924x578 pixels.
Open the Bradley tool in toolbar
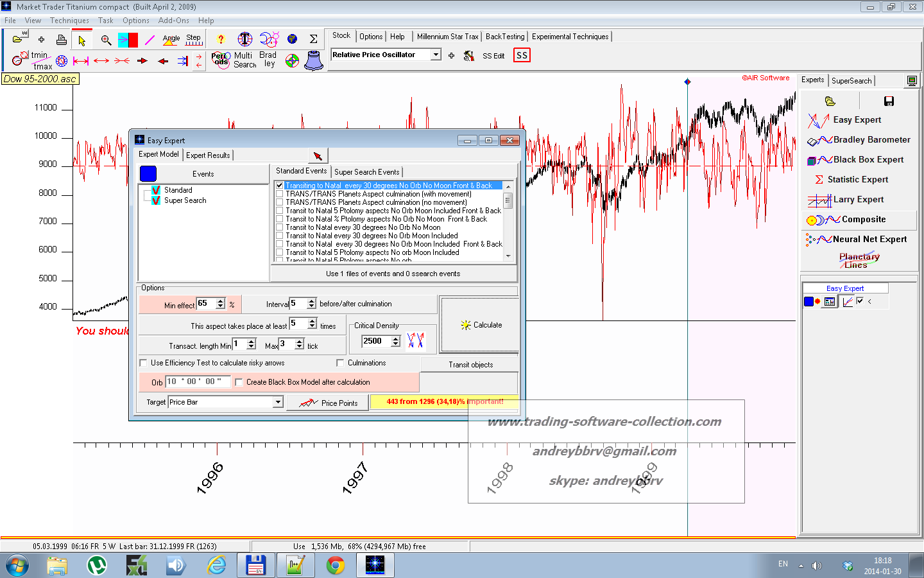tap(268, 59)
